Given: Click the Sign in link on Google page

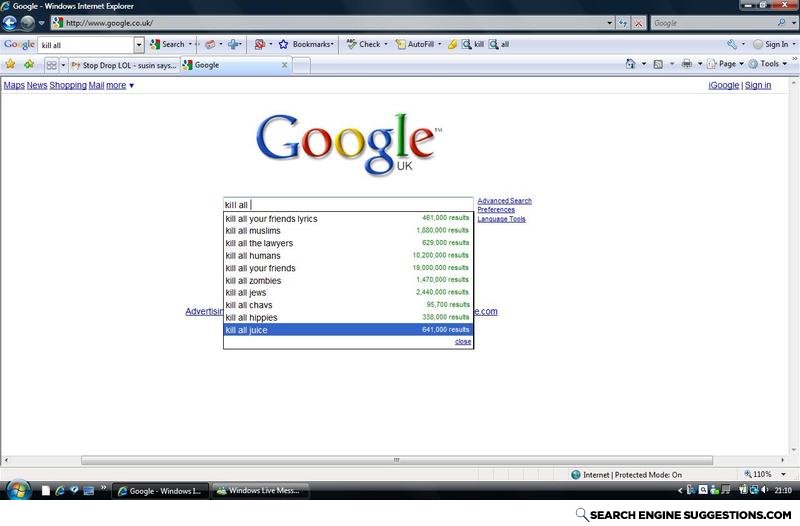Looking at the screenshot, I should point(758,85).
